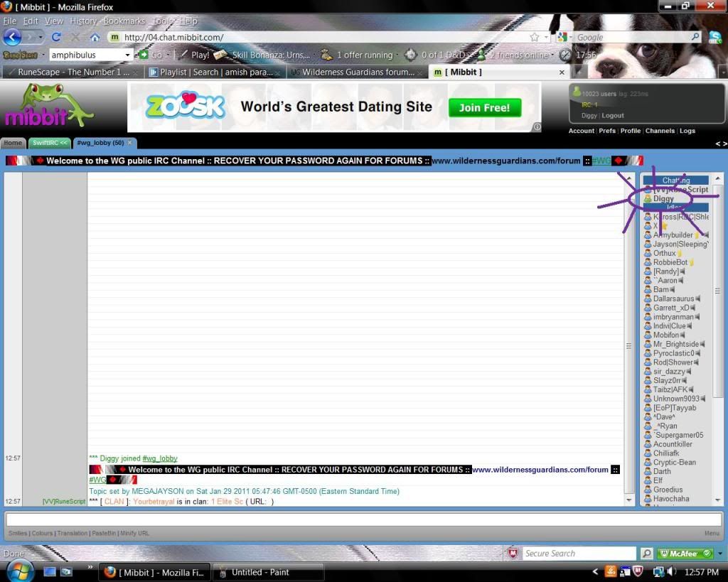Open the browser home page icon

(x=95, y=37)
